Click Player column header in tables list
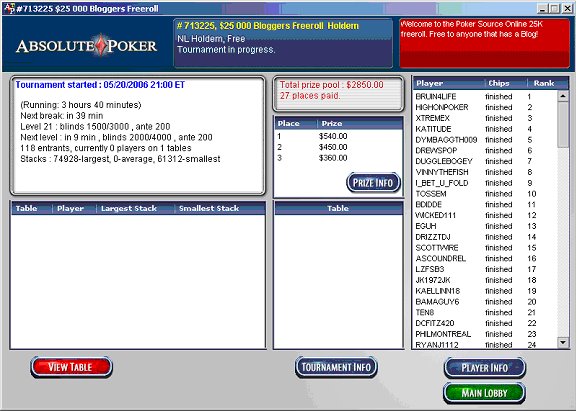Image resolution: width=576 pixels, height=411 pixels. coord(74,208)
